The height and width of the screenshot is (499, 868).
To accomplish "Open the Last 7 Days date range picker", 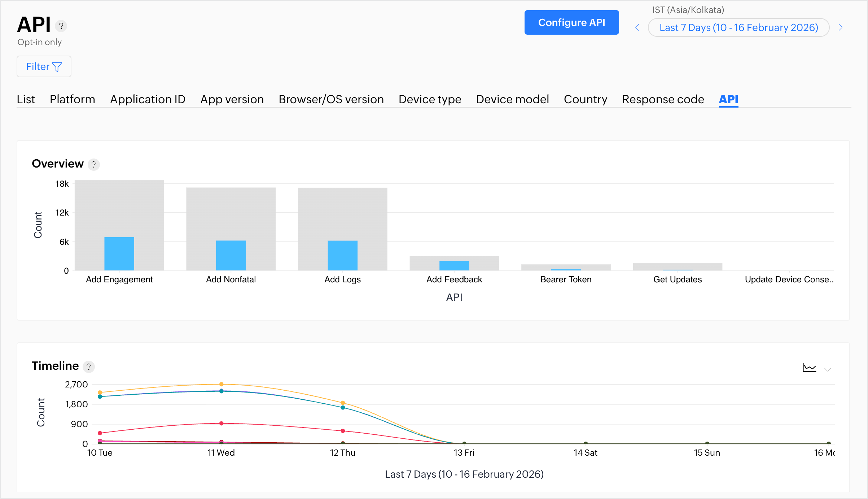I will (x=738, y=28).
